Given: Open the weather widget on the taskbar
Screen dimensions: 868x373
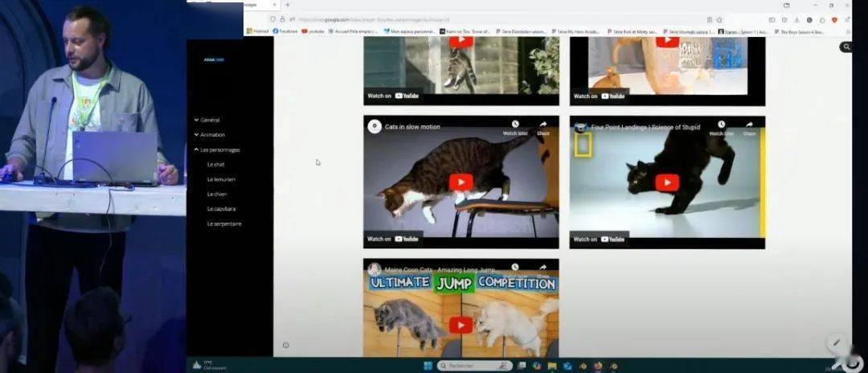Looking at the screenshot, I should tap(209, 365).
